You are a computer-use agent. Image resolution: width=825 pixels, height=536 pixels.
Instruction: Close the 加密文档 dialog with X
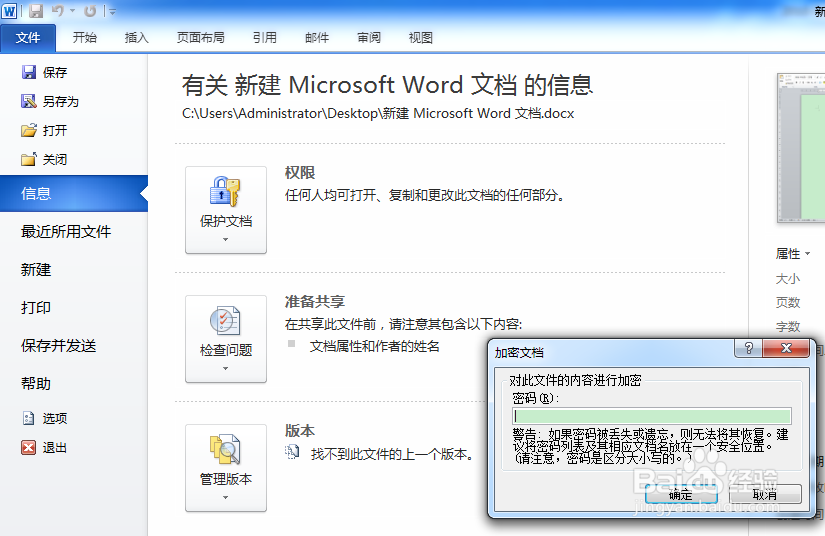point(786,348)
